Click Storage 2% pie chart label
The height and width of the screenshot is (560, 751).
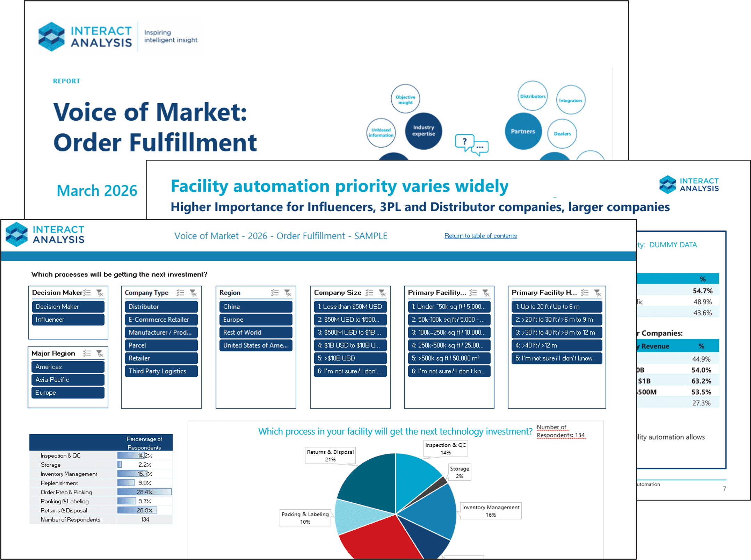(460, 472)
